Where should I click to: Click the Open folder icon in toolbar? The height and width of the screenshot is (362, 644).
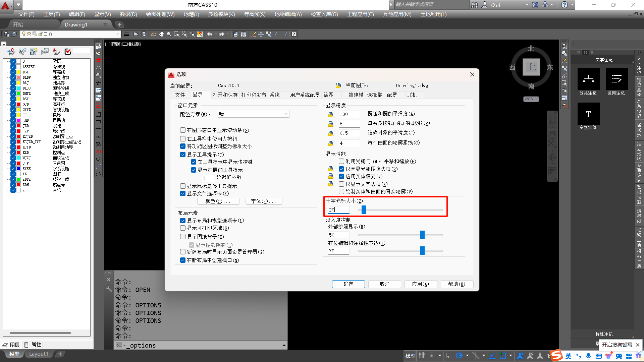pos(136,34)
